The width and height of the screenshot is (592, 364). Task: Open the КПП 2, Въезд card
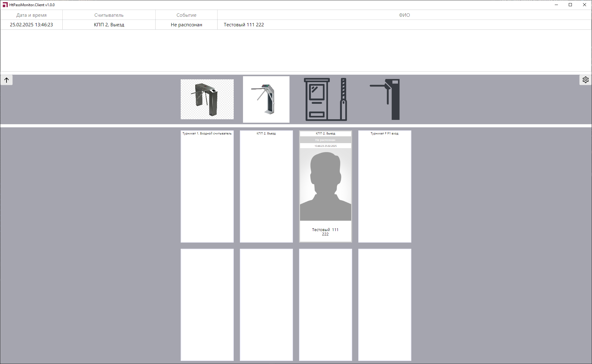(x=266, y=186)
